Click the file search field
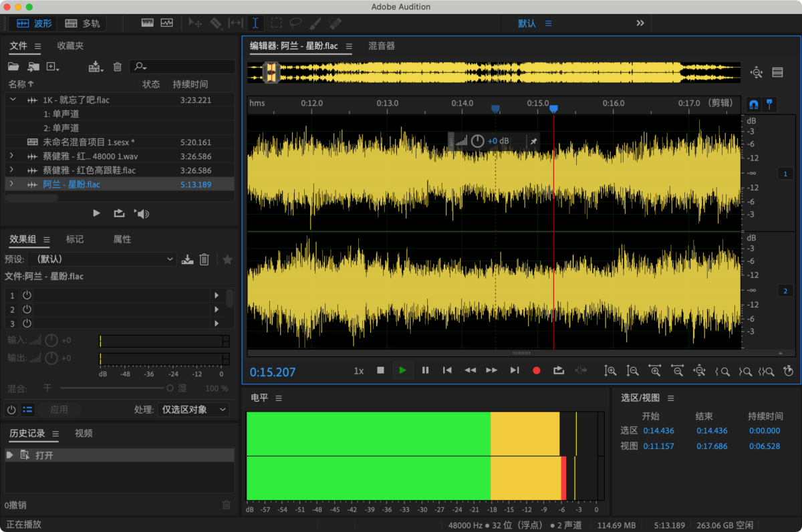Image resolution: width=802 pixels, height=532 pixels. click(x=182, y=67)
